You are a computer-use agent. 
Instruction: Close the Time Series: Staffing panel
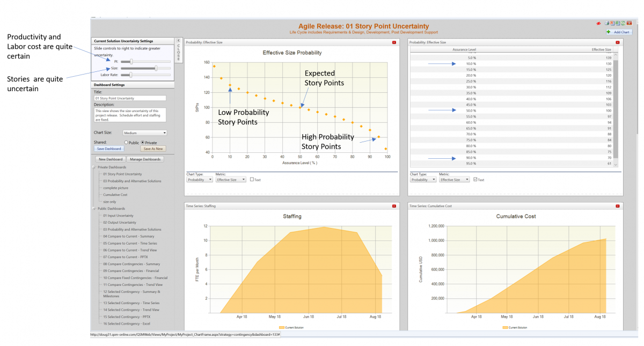[x=394, y=205]
